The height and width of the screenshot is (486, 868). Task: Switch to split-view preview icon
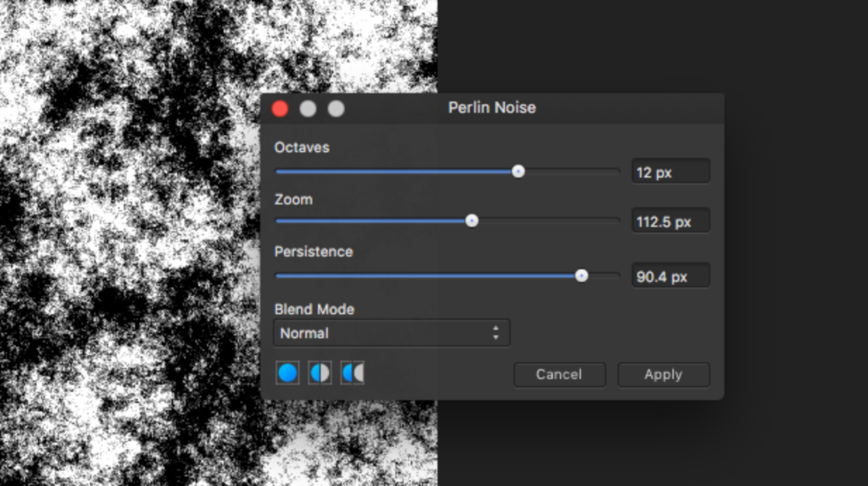[x=320, y=373]
